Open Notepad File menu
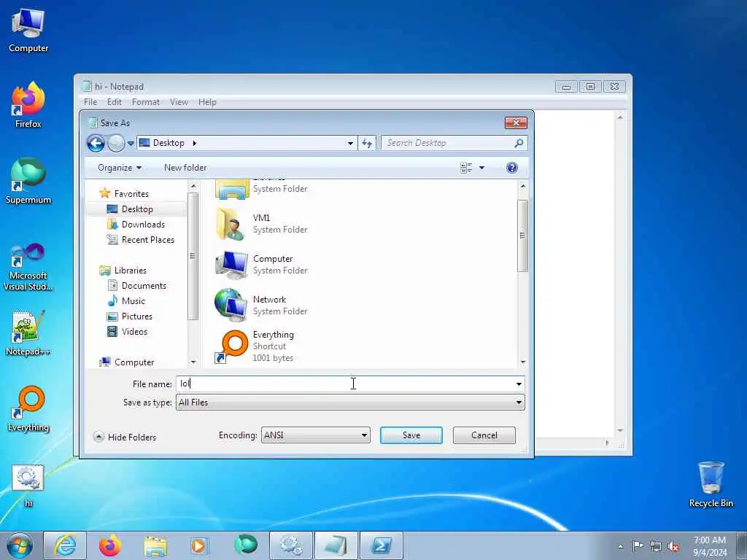This screenshot has width=747, height=560. [90, 102]
